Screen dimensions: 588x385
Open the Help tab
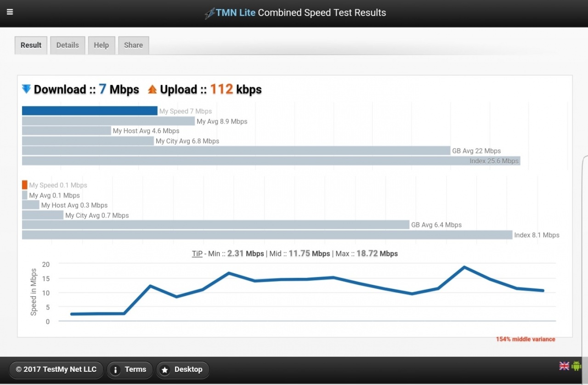point(102,45)
